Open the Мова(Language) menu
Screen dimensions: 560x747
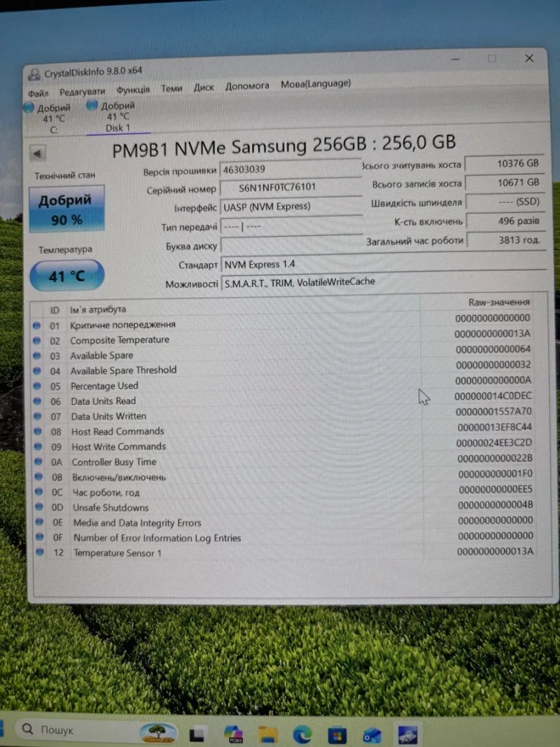click(x=316, y=84)
